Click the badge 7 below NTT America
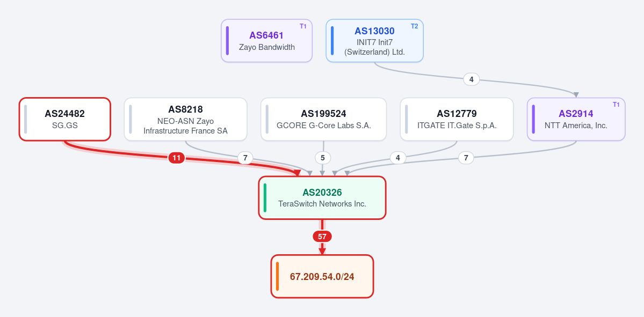 point(466,158)
